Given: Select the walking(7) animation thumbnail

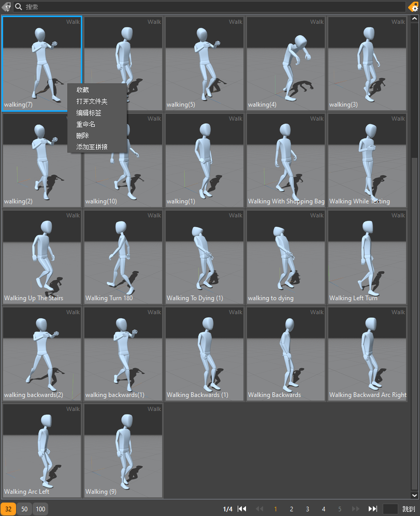Looking at the screenshot, I should click(x=42, y=64).
